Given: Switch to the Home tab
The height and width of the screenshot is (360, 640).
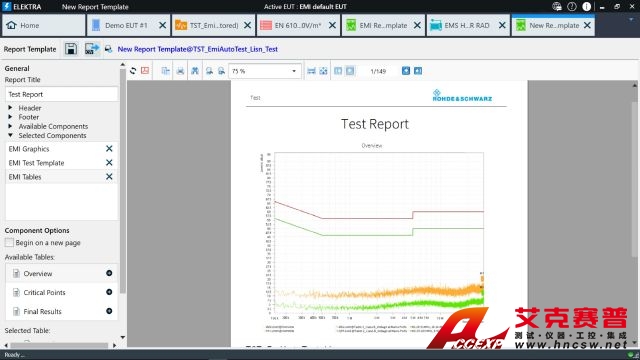Looking at the screenshot, I should click(44, 25).
